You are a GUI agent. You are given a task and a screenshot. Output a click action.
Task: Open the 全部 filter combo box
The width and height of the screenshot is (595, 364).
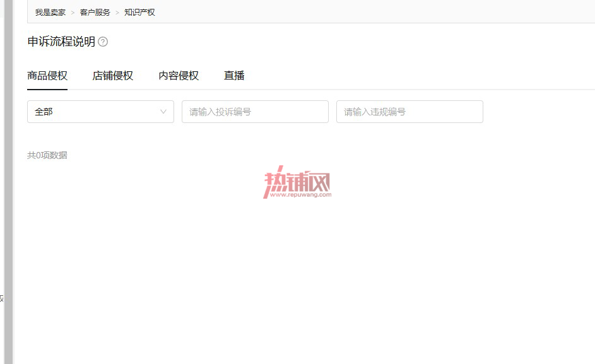pyautogui.click(x=100, y=112)
